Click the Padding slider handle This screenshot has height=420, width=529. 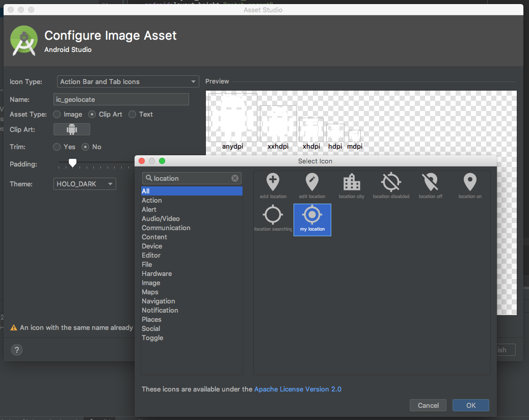(x=73, y=163)
